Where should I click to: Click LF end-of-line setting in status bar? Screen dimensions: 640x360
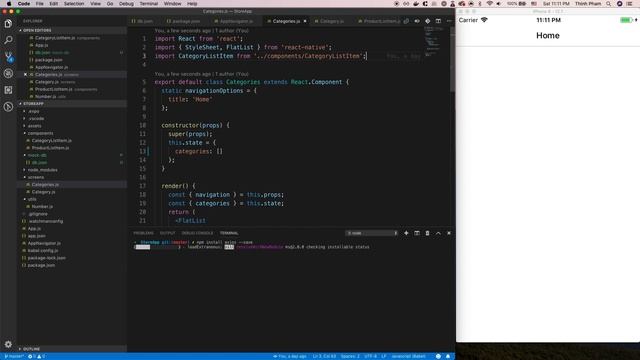coord(384,356)
